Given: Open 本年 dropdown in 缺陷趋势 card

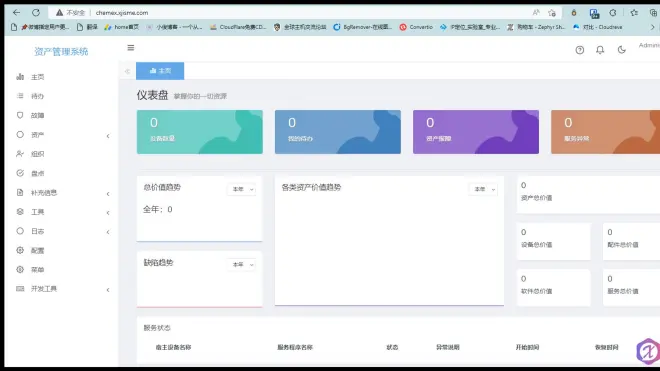Looking at the screenshot, I should click(242, 264).
